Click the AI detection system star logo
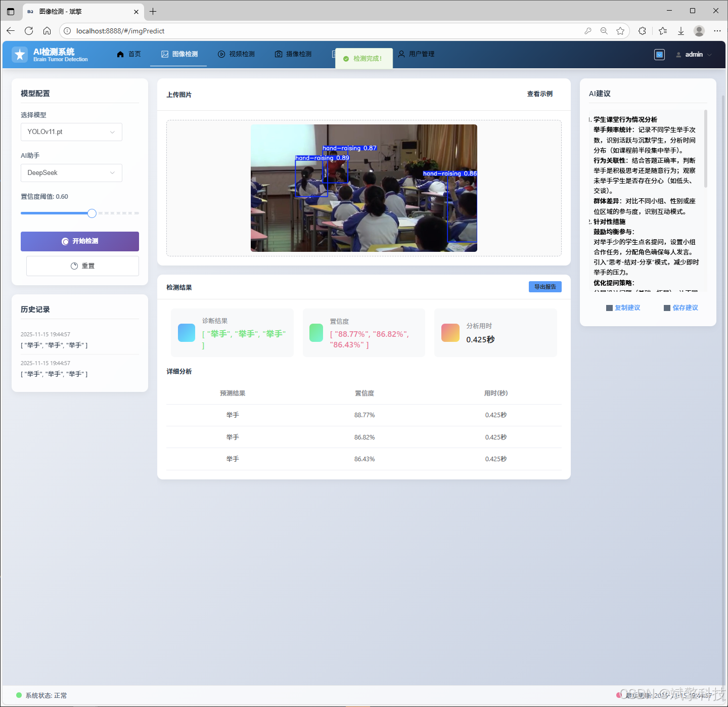This screenshot has height=707, width=728. [20, 55]
